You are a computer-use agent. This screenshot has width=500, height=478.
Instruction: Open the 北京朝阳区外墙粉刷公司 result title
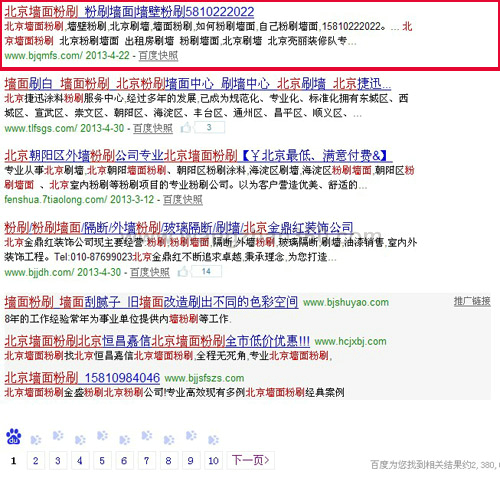coord(198,156)
